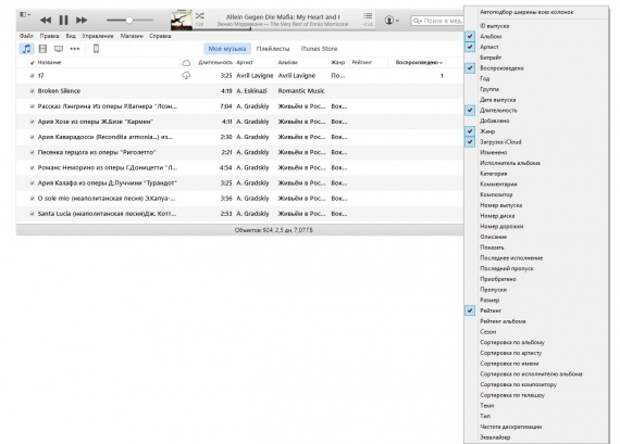
Task: Select the Movies library icon
Action: tap(43, 49)
